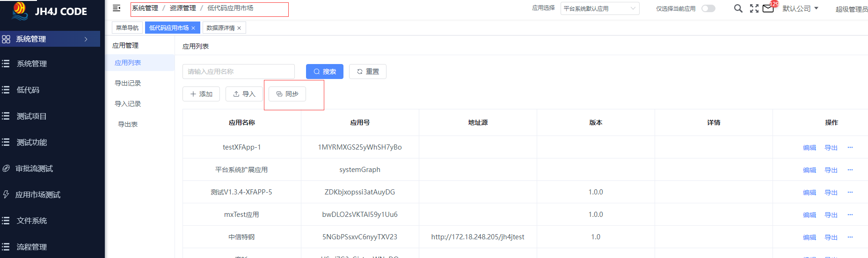Image resolution: width=868 pixels, height=258 pixels.
Task: Click 资源管理 in the breadcrumb
Action: pyautogui.click(x=182, y=8)
